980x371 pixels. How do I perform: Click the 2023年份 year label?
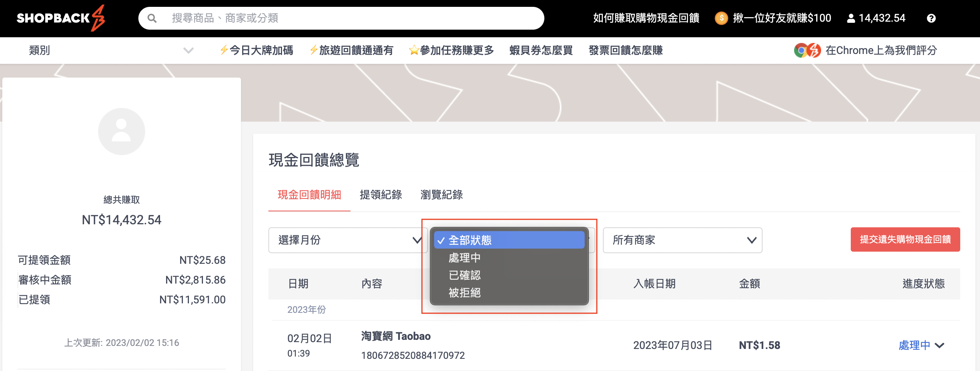(307, 310)
